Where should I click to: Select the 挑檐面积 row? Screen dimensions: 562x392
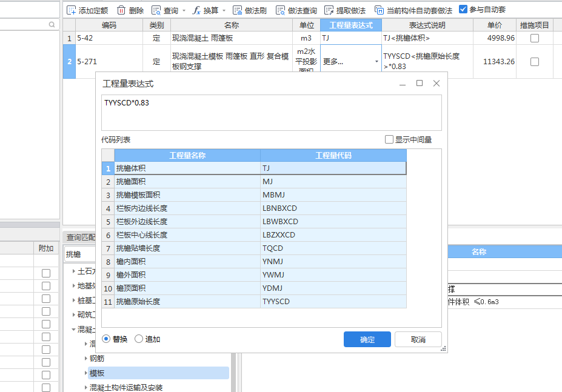click(254, 182)
